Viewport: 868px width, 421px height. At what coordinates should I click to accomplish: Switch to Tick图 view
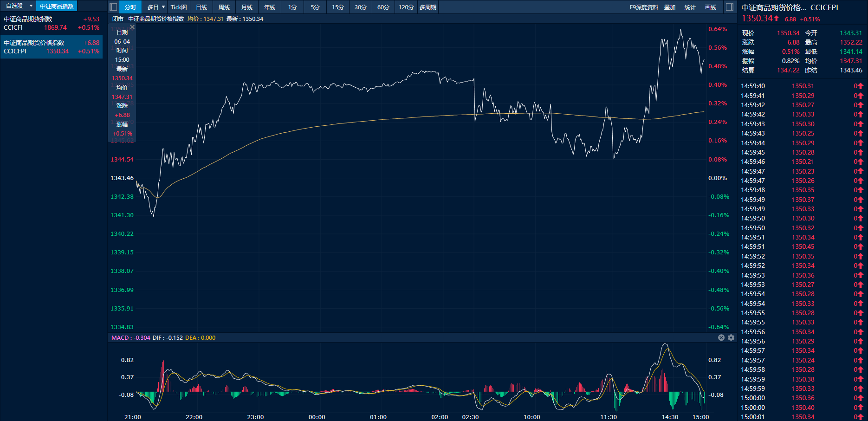(x=179, y=7)
